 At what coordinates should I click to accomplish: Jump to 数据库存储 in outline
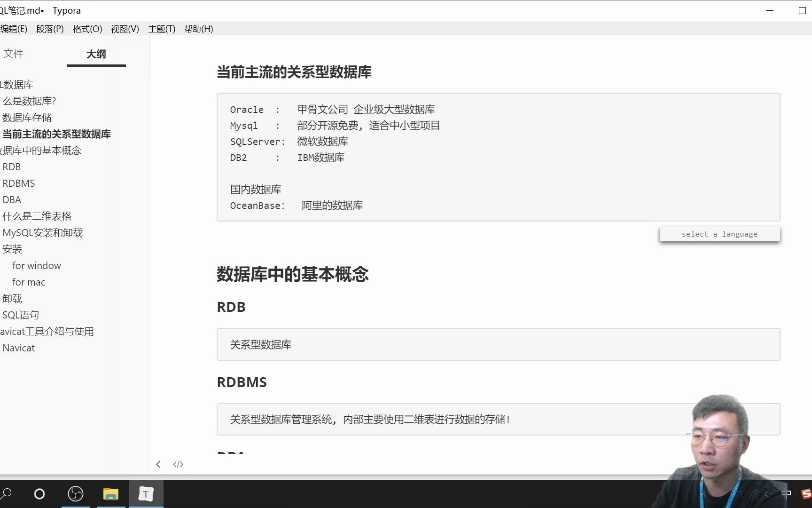(x=27, y=118)
